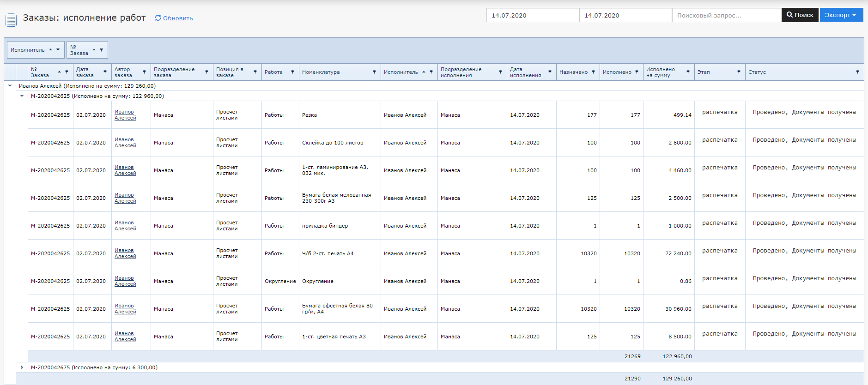Click order subtotal 122 960,00
The image size is (868, 385).
click(677, 356)
